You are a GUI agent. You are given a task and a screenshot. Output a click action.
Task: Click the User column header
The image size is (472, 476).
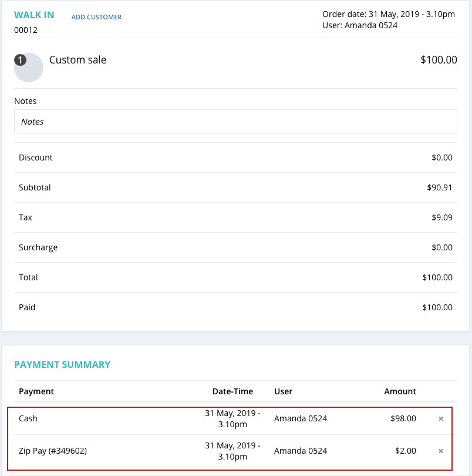click(283, 391)
